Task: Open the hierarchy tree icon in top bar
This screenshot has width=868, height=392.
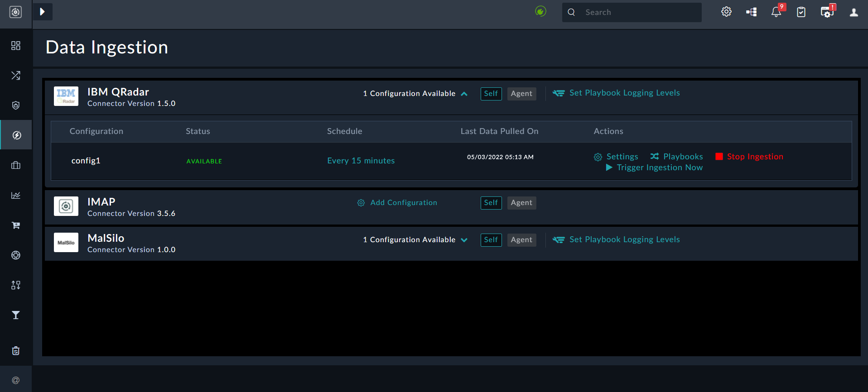Action: point(752,12)
